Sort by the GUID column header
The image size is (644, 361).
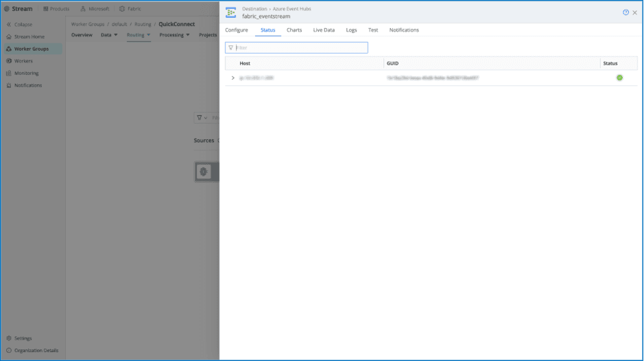(x=393, y=63)
